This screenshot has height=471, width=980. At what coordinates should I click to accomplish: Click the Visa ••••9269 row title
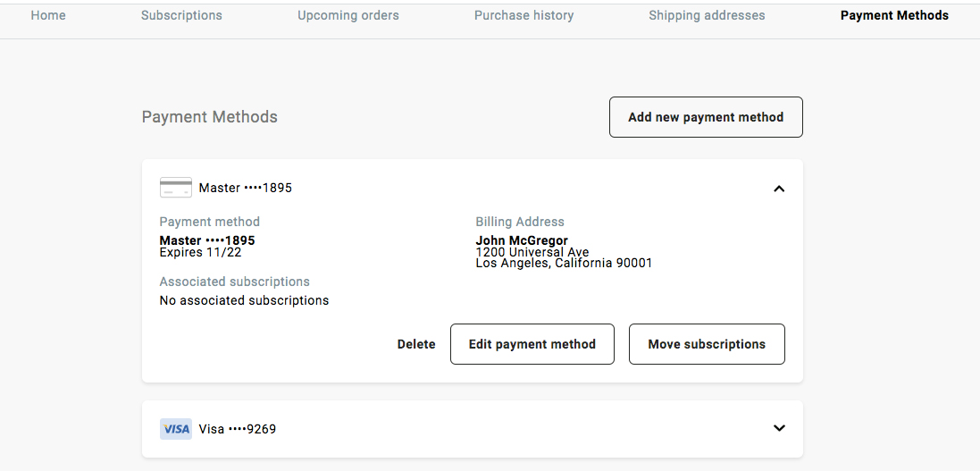pos(237,429)
